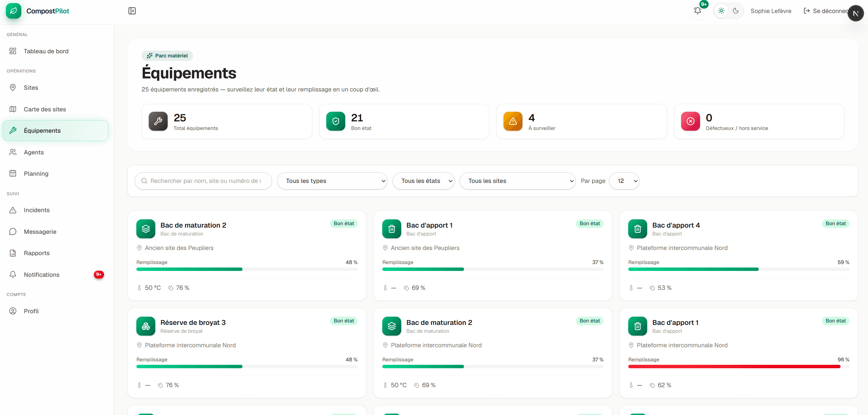
Task: Open the Tous les états dropdown
Action: (423, 181)
